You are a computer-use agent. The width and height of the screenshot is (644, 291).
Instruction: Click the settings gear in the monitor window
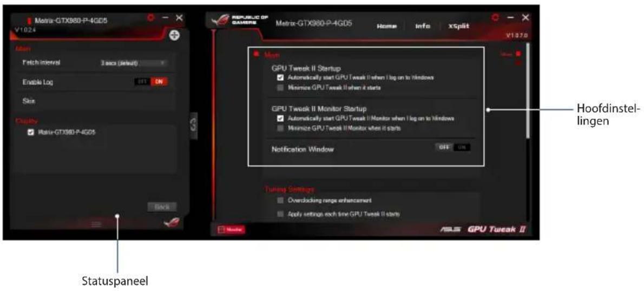(x=151, y=18)
